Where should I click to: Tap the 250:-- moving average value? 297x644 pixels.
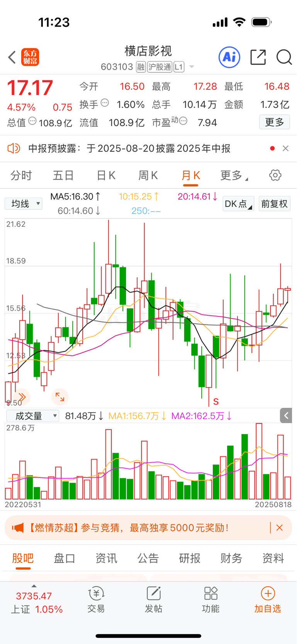[146, 211]
